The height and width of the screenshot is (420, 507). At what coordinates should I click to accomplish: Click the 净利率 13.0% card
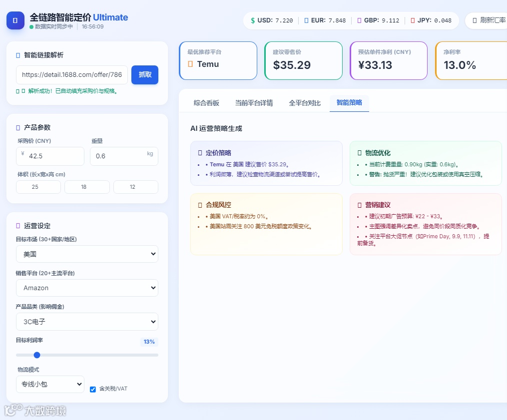[x=471, y=60]
